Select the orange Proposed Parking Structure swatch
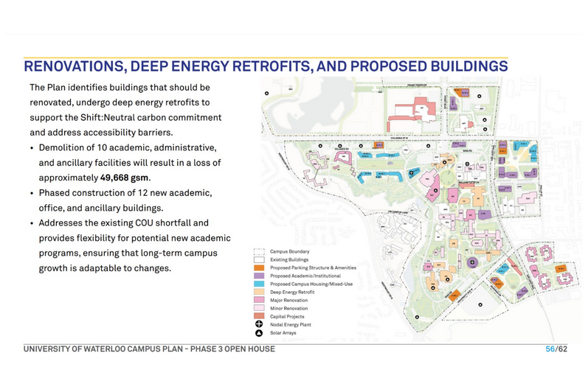This screenshot has width=588, height=392. [x=258, y=267]
